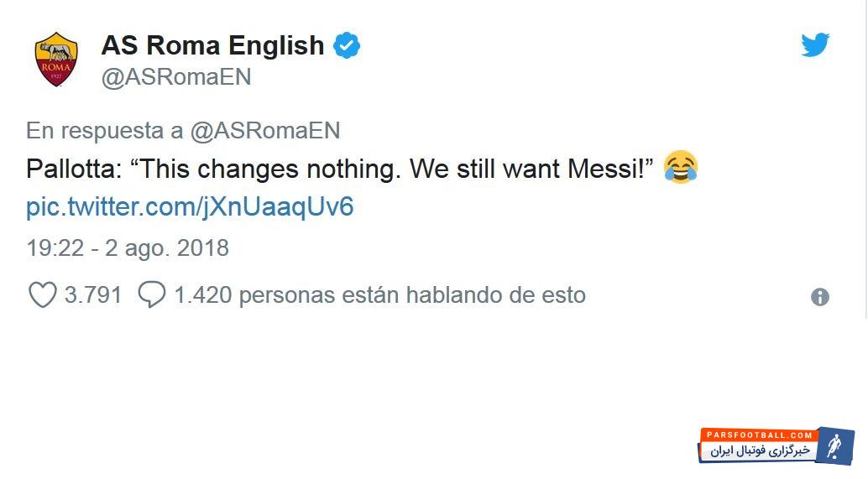This screenshot has height=479, width=868.
Task: Click the @ASRomaEN handle under the name
Action: (176, 77)
